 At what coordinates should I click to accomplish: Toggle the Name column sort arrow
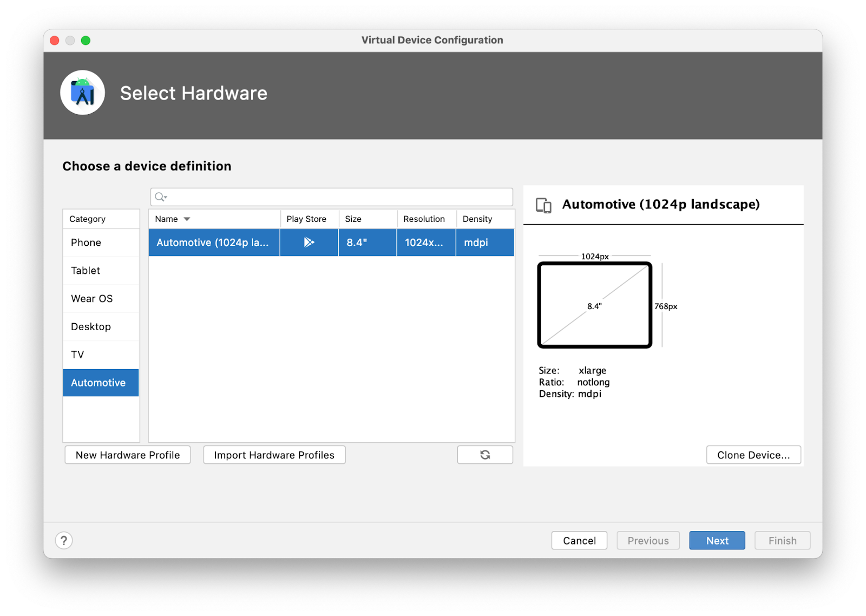(x=187, y=219)
